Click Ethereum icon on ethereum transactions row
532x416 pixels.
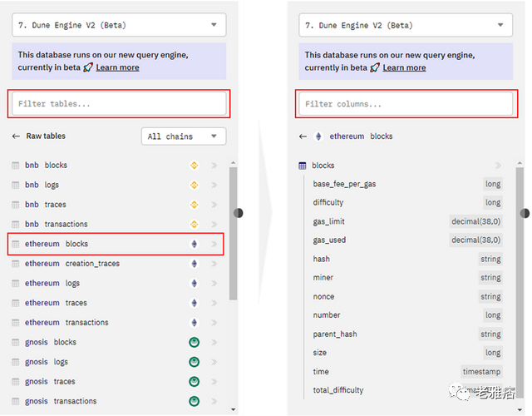pyautogui.click(x=194, y=323)
